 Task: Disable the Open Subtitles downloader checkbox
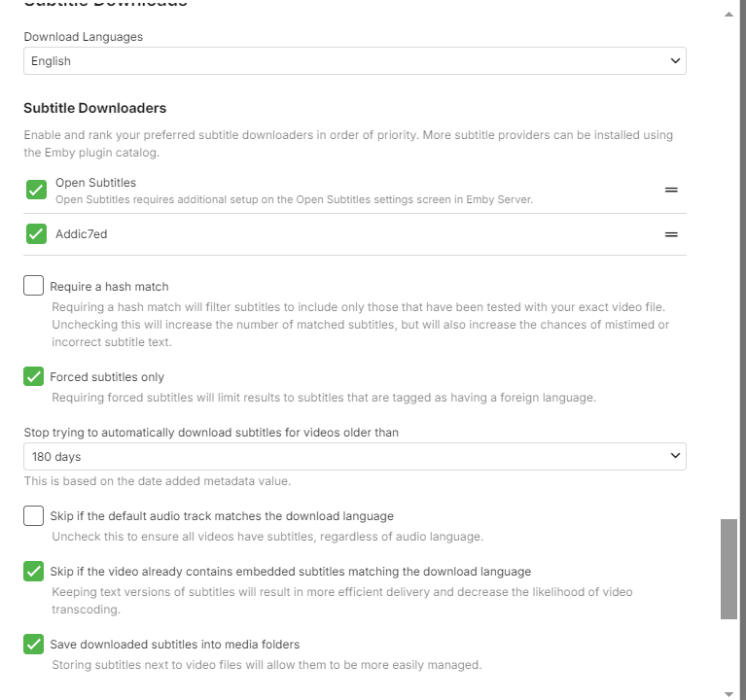coord(37,190)
